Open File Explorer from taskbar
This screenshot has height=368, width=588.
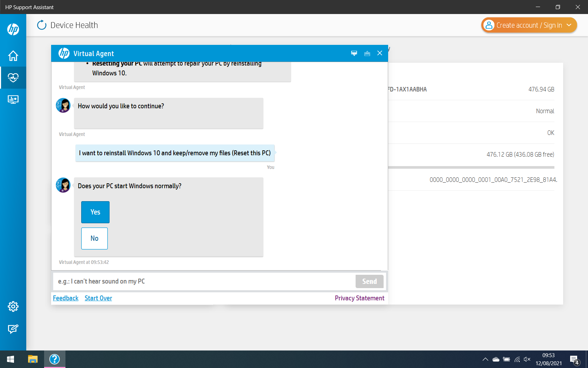(x=33, y=359)
